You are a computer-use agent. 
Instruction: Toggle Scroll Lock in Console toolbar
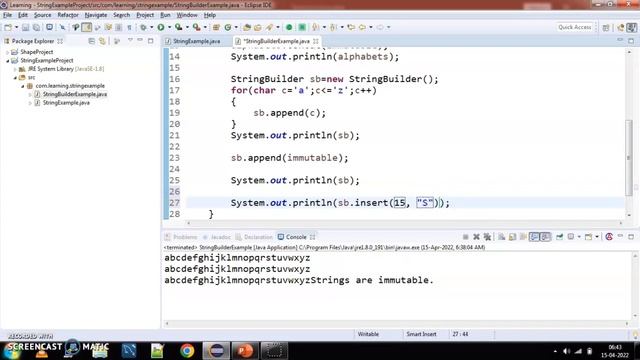click(x=512, y=237)
